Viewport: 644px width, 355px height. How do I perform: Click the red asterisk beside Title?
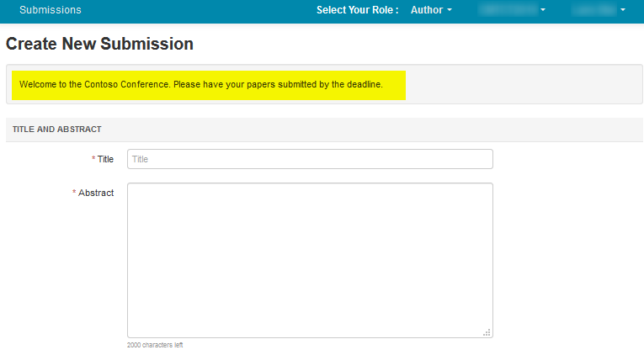click(93, 159)
